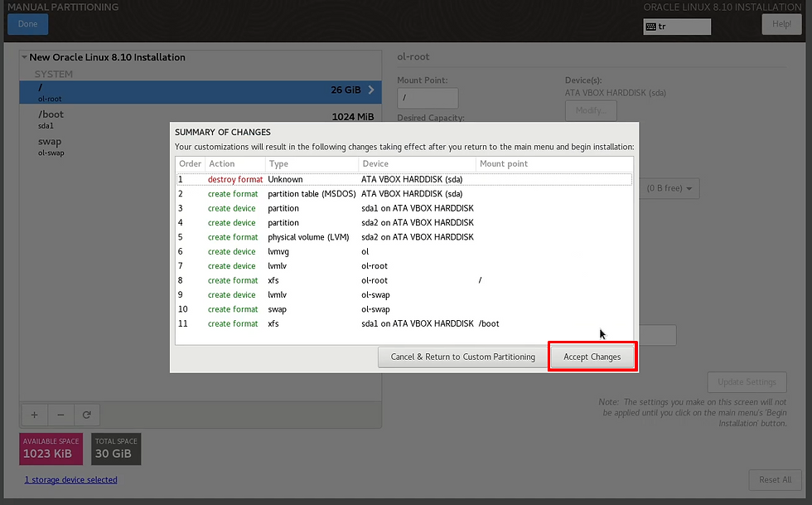
Task: Click the Done button
Action: [x=27, y=24]
